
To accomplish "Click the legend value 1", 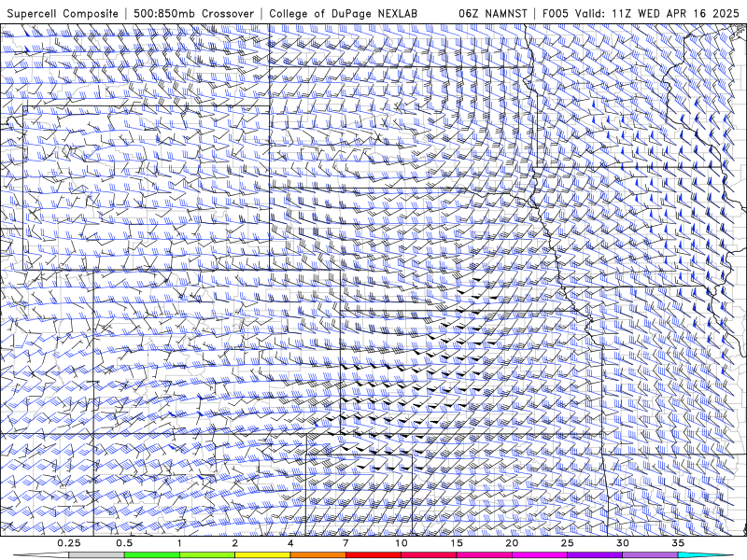I will pos(179,543).
